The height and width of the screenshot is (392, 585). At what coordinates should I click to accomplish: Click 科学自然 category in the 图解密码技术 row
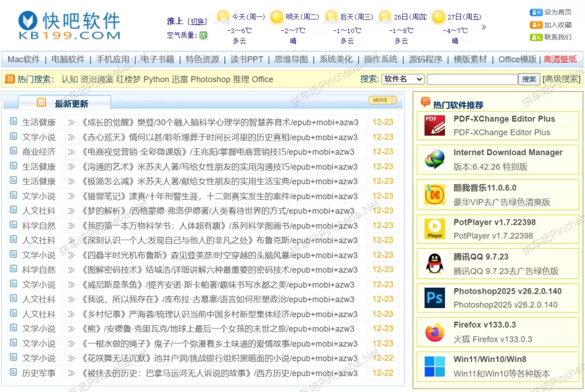click(39, 270)
